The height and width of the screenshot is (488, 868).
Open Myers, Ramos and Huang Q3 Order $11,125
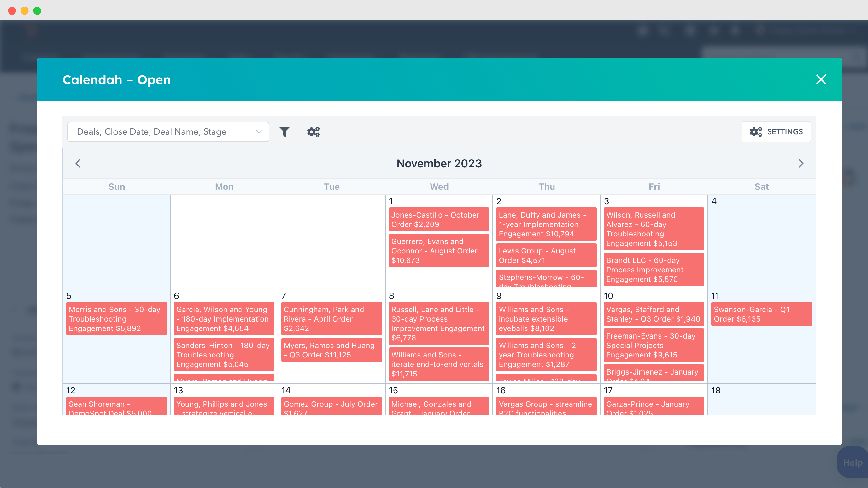(331, 350)
